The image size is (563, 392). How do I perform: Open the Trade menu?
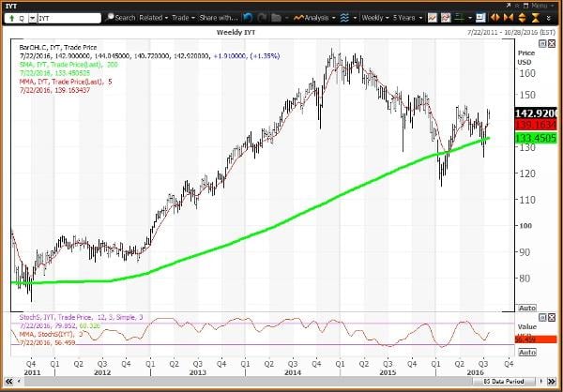coord(186,17)
